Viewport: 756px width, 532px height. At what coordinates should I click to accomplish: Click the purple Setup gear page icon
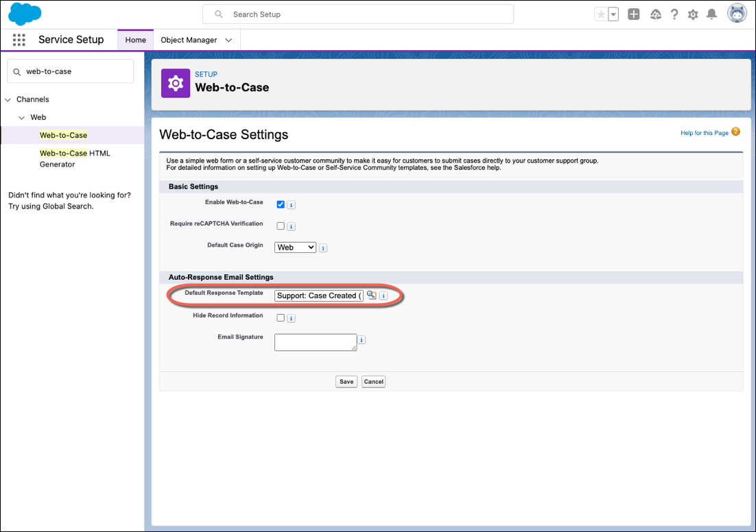pyautogui.click(x=176, y=83)
